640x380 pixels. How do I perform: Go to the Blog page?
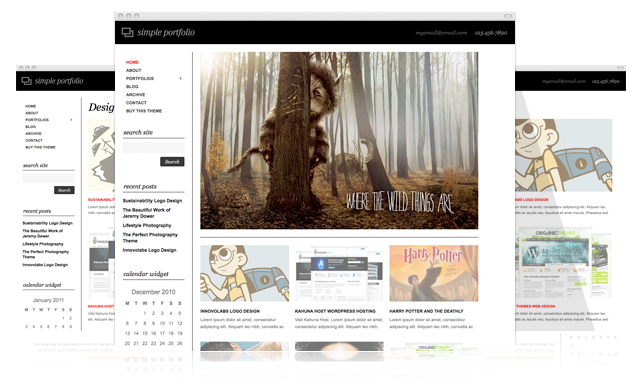[132, 87]
